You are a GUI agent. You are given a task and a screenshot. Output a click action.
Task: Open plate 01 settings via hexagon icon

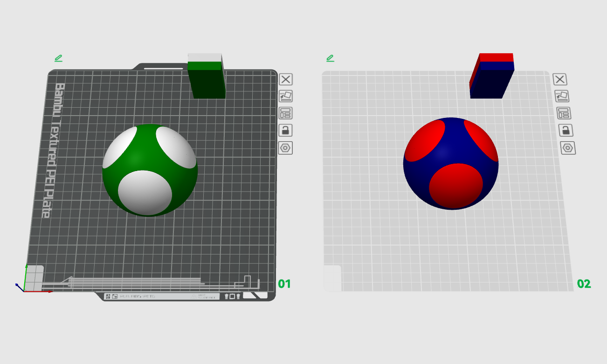click(286, 148)
